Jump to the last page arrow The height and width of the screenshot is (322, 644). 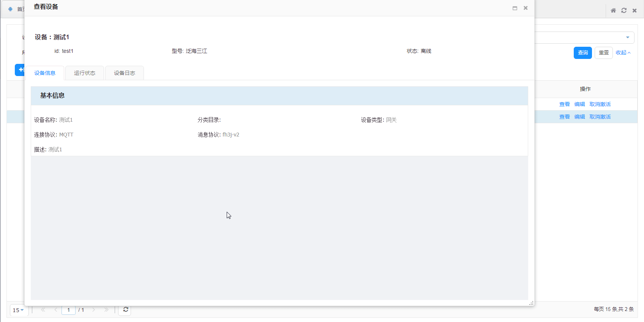(106, 310)
